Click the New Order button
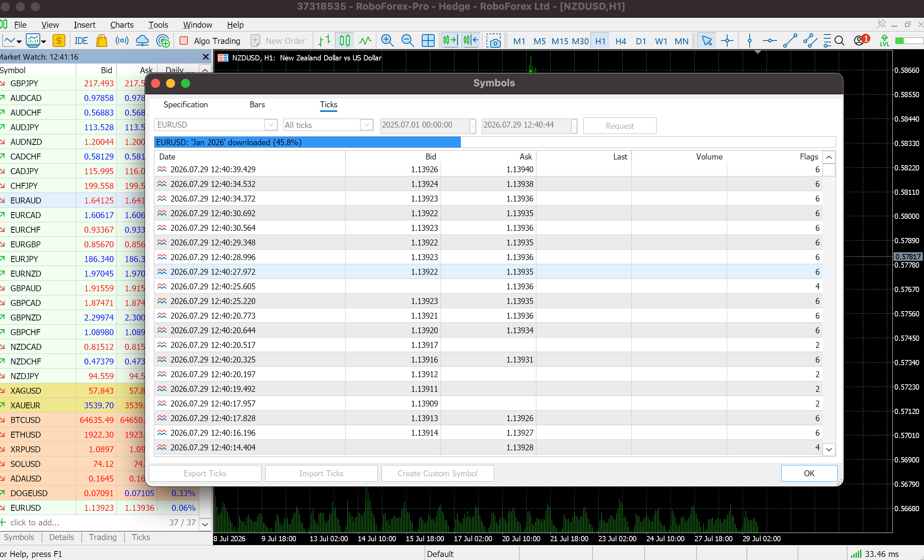Image resolution: width=924 pixels, height=560 pixels. coord(278,41)
